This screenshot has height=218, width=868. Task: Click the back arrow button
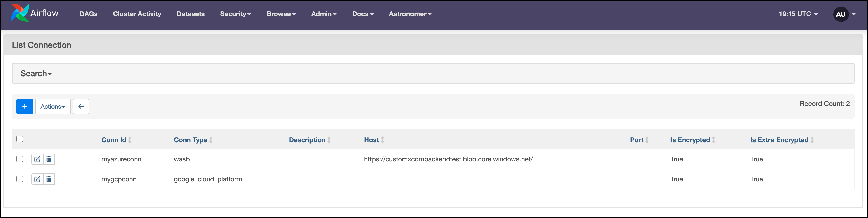click(x=81, y=107)
